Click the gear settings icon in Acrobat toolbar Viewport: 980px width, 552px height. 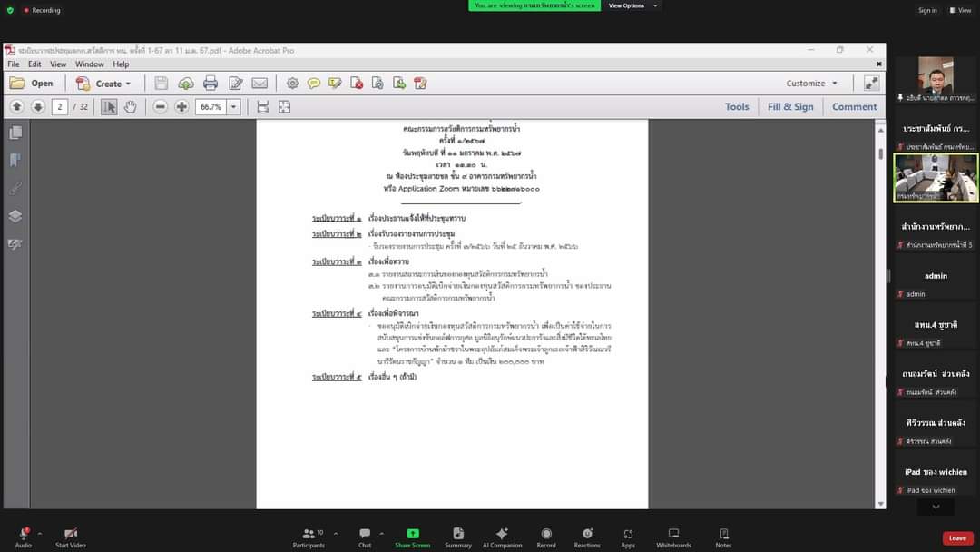[x=292, y=84]
